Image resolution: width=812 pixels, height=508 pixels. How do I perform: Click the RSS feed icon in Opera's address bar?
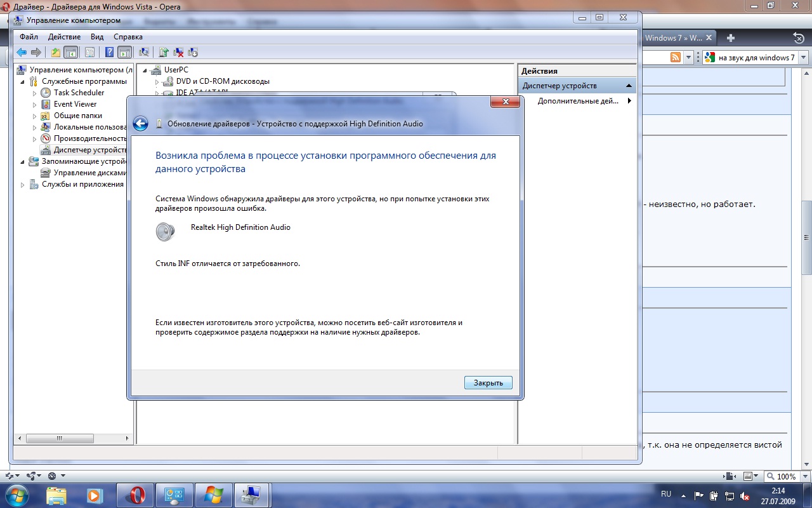tap(676, 58)
